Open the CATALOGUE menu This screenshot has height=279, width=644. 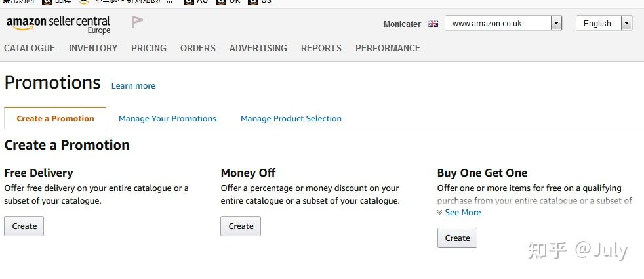click(30, 48)
